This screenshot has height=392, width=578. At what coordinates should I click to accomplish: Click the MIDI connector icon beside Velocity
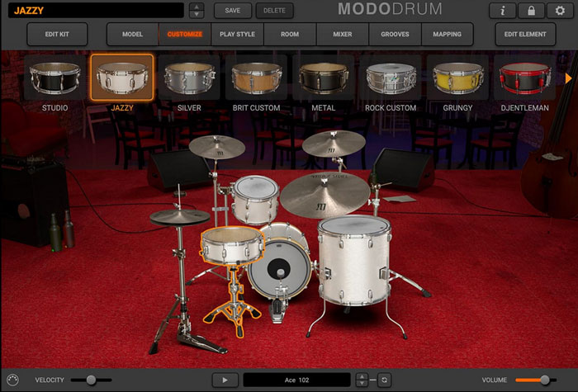click(13, 380)
